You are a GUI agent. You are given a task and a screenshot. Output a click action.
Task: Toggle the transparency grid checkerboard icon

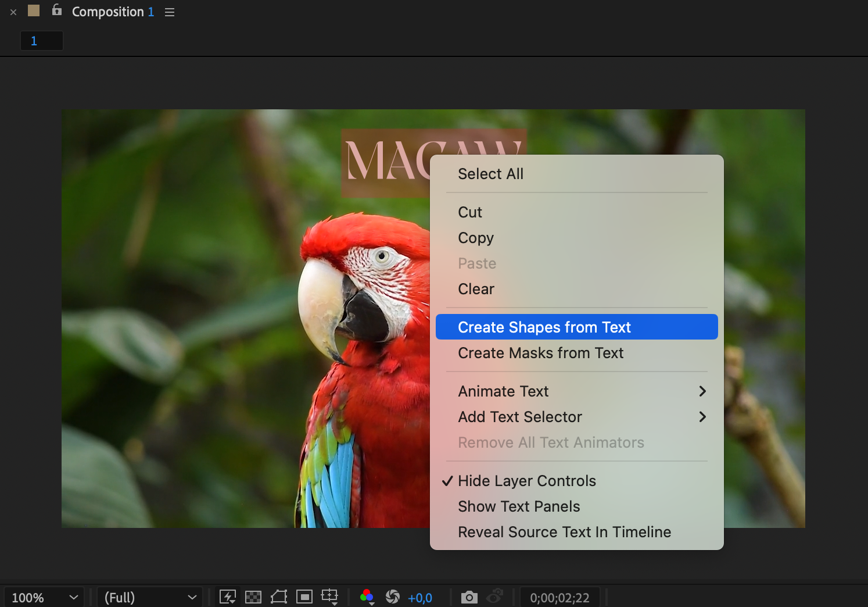[253, 597]
